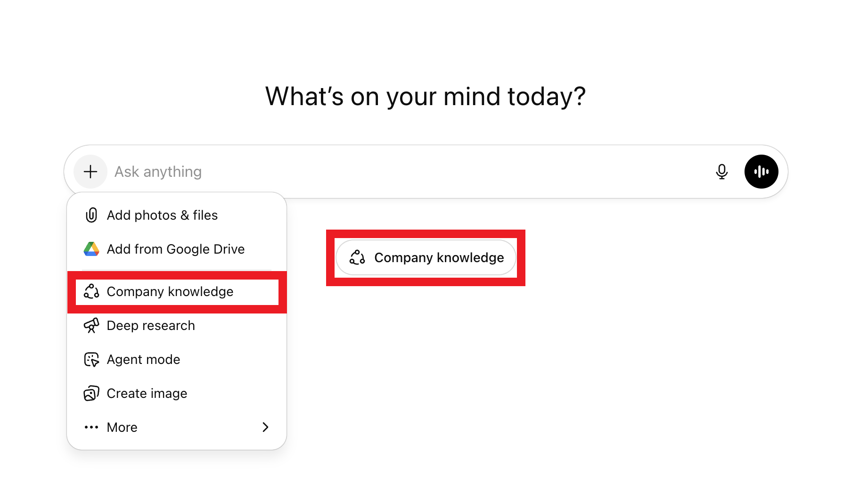Viewport: 868px width, 495px height.
Task: Click the Ask anything input field
Action: click(330, 171)
